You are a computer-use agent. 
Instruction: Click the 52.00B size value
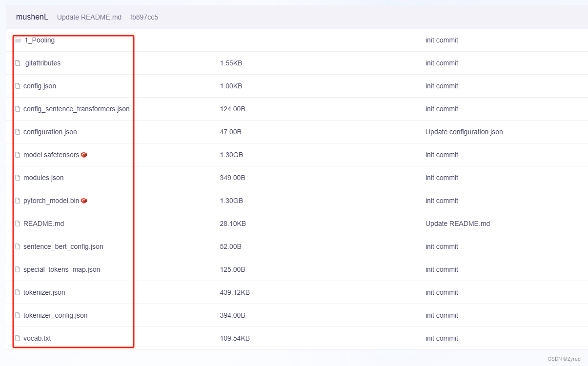coord(231,246)
